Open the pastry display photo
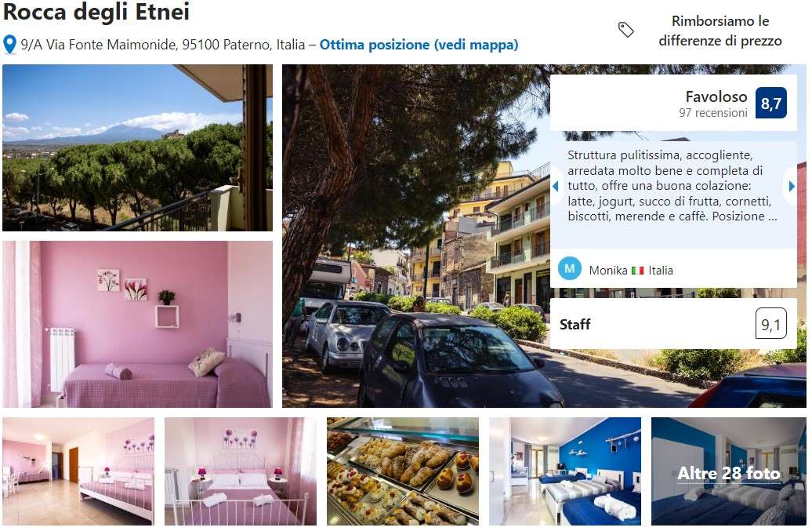This screenshot has width=812, height=531. [403, 471]
